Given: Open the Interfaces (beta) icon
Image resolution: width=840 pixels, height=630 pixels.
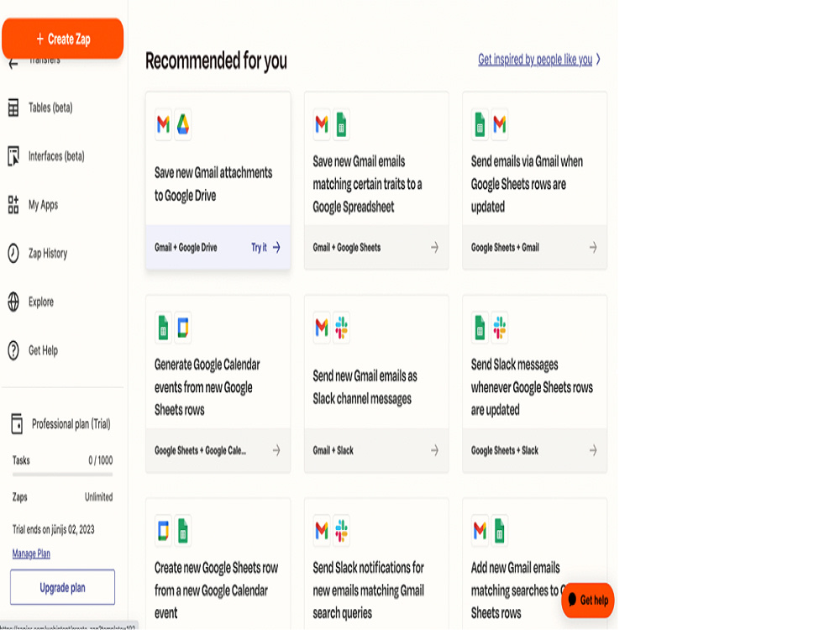Looking at the screenshot, I should coord(13,156).
